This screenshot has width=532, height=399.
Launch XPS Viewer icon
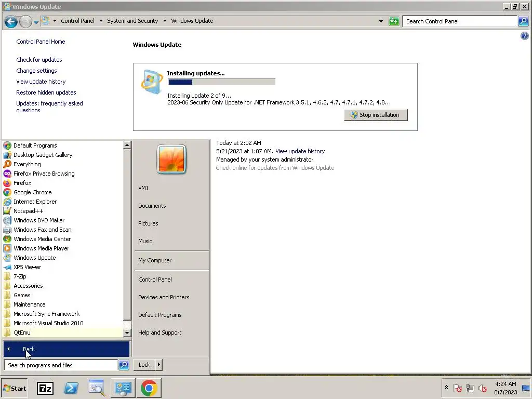(x=7, y=267)
